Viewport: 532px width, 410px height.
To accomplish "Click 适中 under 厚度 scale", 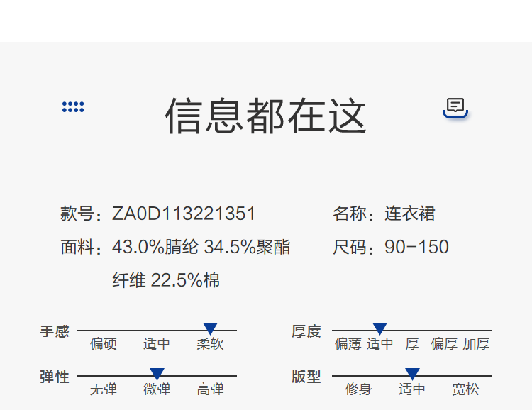I will click(379, 344).
